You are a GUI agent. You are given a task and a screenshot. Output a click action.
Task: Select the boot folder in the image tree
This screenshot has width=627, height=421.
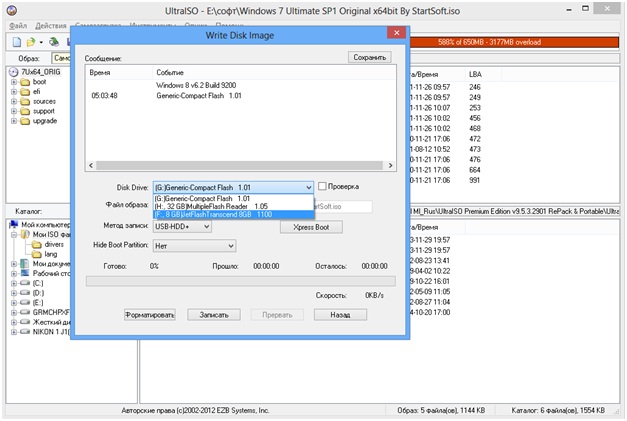point(39,82)
